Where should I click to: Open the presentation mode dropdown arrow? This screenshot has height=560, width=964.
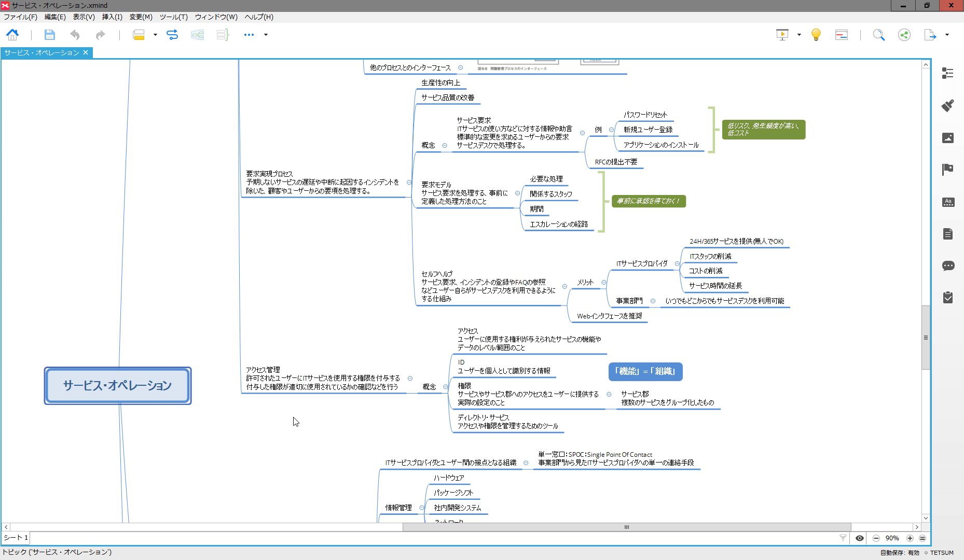pos(799,35)
